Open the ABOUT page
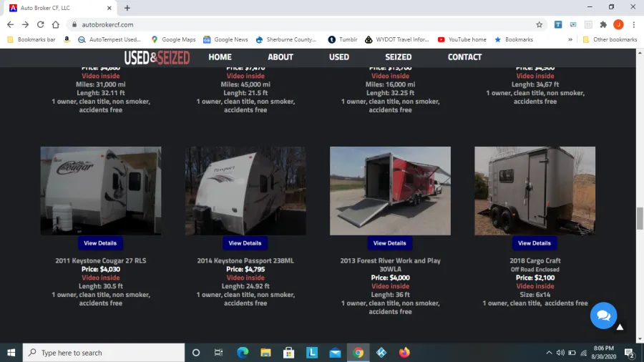The height and width of the screenshot is (362, 644). tap(280, 57)
